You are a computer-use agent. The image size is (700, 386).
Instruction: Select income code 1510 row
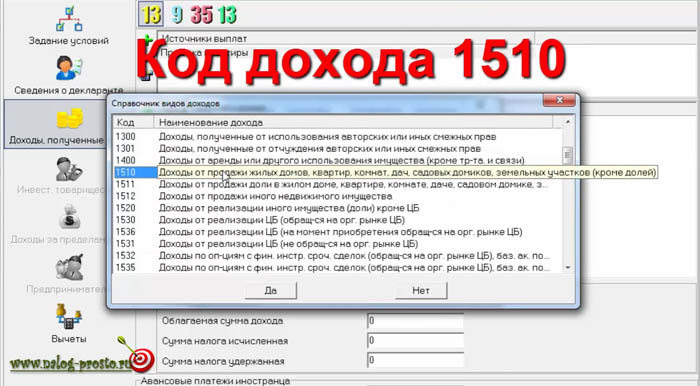[x=338, y=172]
